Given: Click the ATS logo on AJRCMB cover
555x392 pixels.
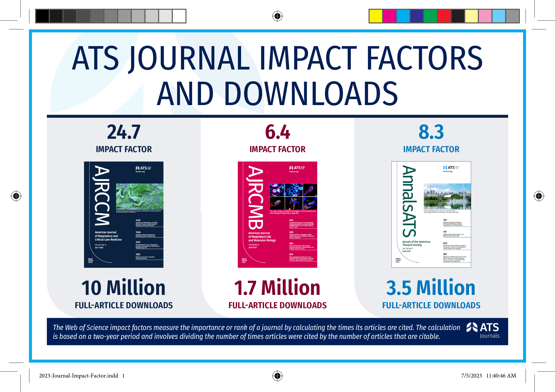Looking at the screenshot, I should [x=297, y=168].
